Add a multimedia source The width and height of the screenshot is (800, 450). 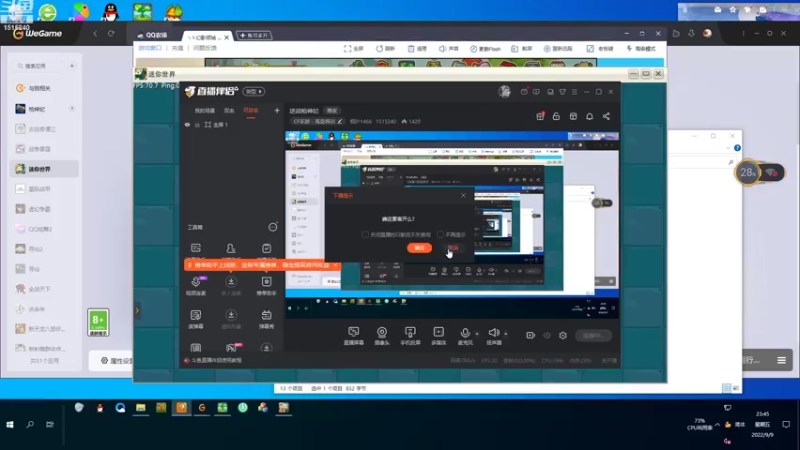(x=439, y=336)
